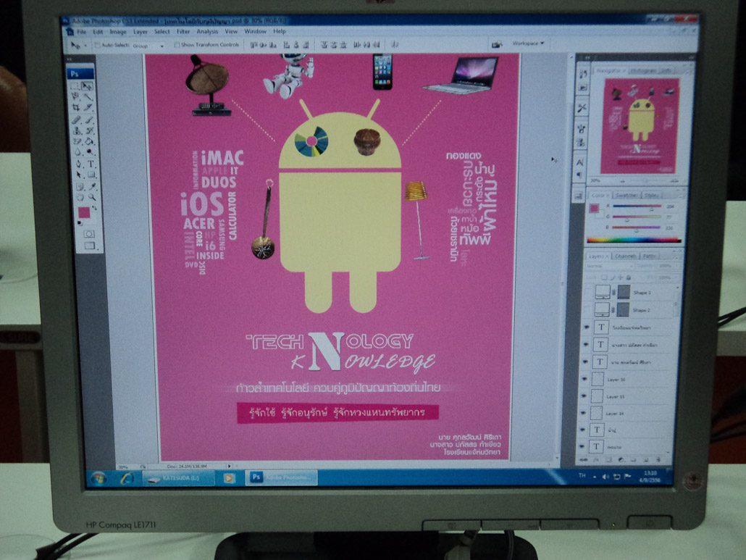
Task: Open the Move tool preset picker arrow
Action: click(85, 46)
